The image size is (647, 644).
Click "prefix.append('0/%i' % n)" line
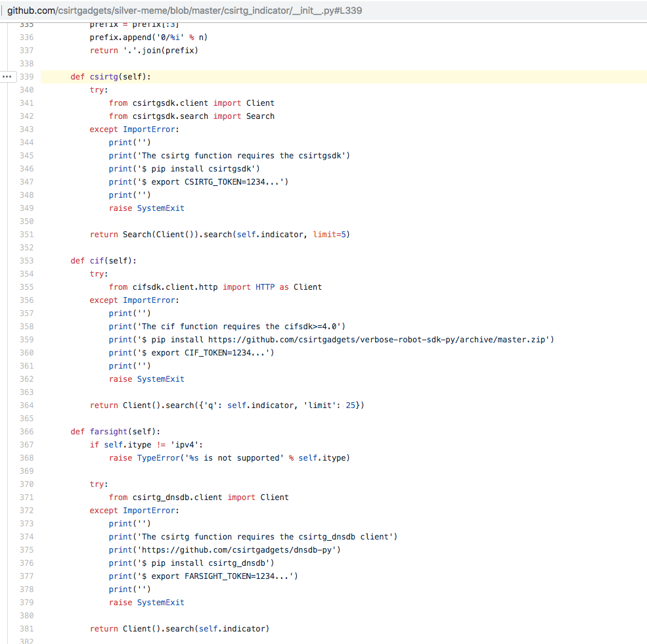(x=148, y=37)
